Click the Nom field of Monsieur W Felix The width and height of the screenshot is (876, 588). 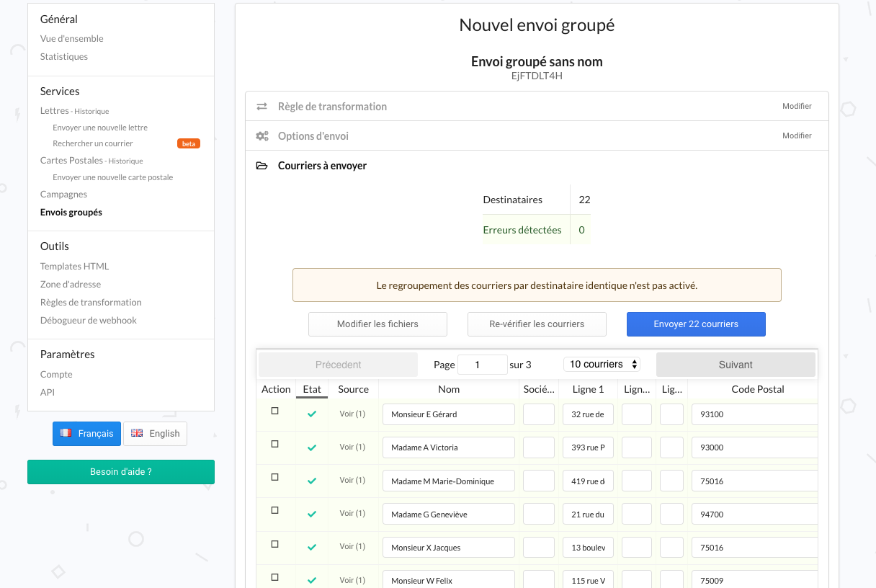point(449,579)
